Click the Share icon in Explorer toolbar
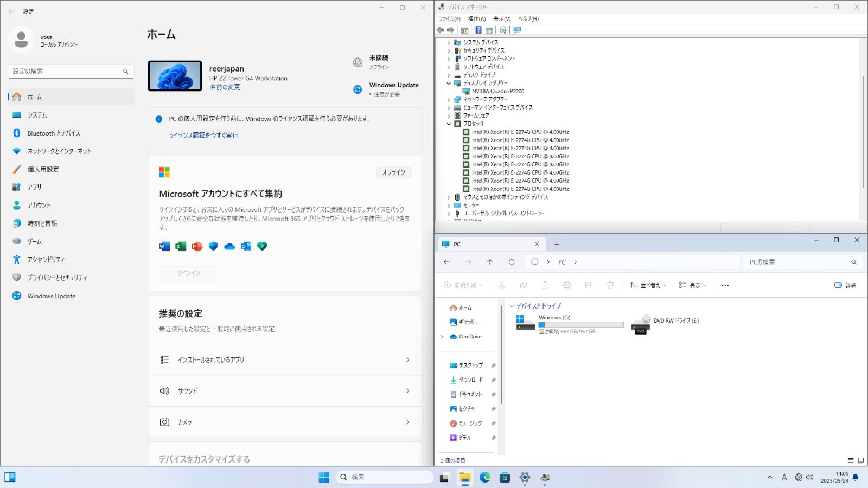The image size is (868, 488). (589, 285)
